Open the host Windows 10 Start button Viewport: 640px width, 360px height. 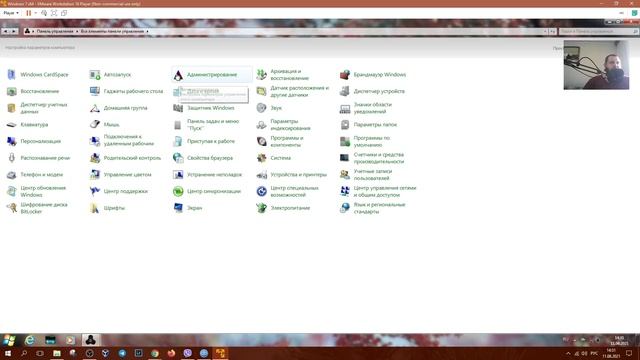[8, 353]
